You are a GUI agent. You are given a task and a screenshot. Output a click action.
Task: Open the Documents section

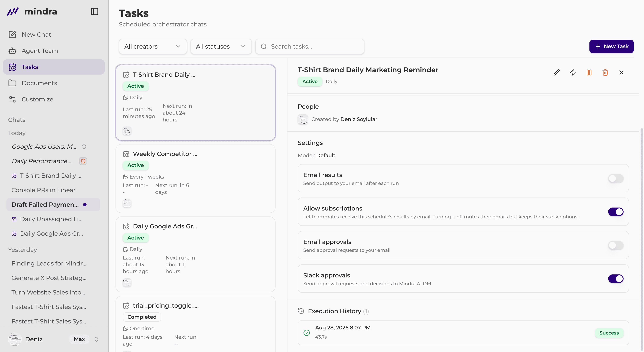click(54, 83)
